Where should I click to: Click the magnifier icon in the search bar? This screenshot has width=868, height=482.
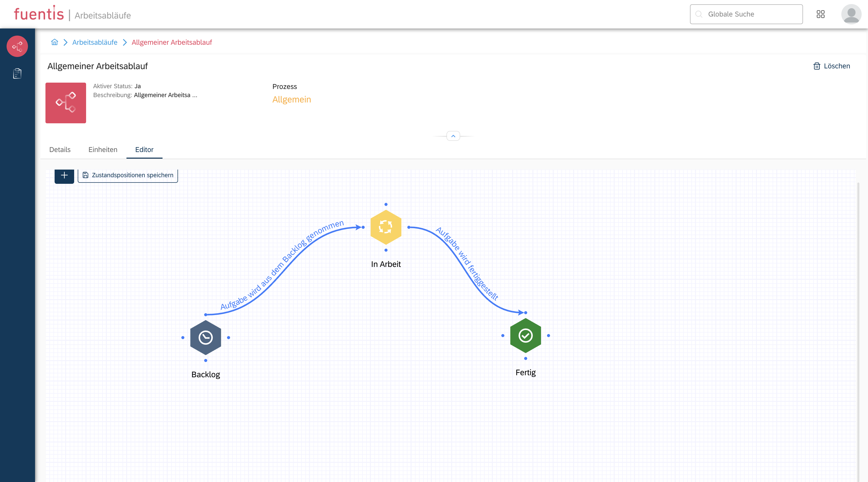(699, 14)
